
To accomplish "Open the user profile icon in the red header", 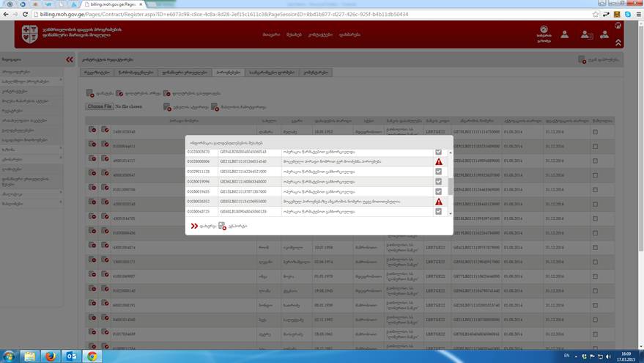I will coord(564,34).
